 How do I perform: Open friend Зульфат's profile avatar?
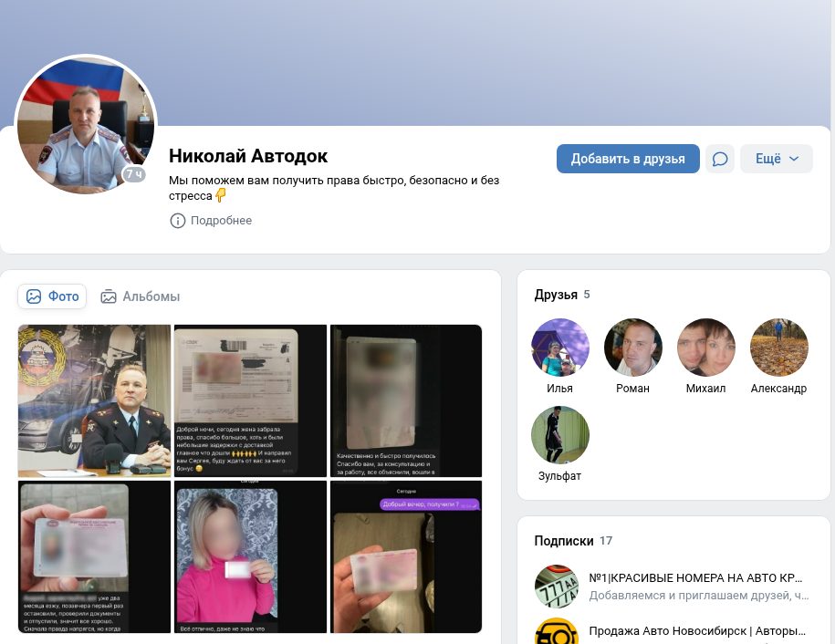560,435
